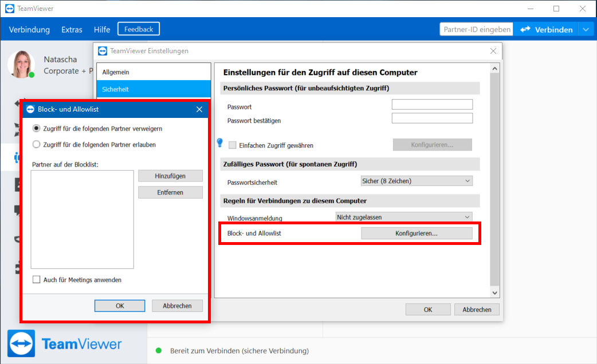Click the Verbinden button with the arrows icon
The width and height of the screenshot is (597, 364).
(x=546, y=29)
